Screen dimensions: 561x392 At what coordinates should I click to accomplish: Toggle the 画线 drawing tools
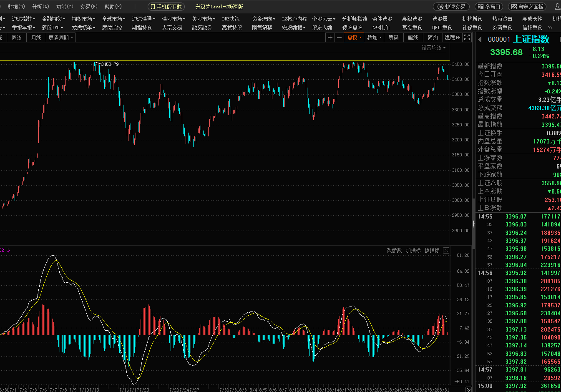(413, 38)
